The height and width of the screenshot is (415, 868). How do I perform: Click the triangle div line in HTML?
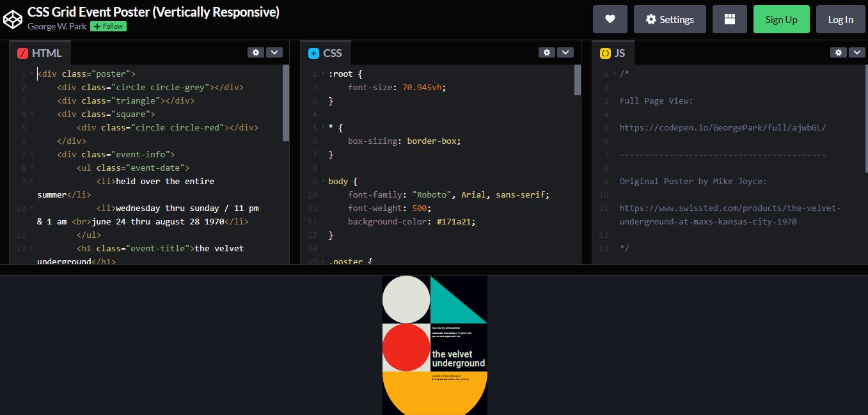click(x=125, y=101)
